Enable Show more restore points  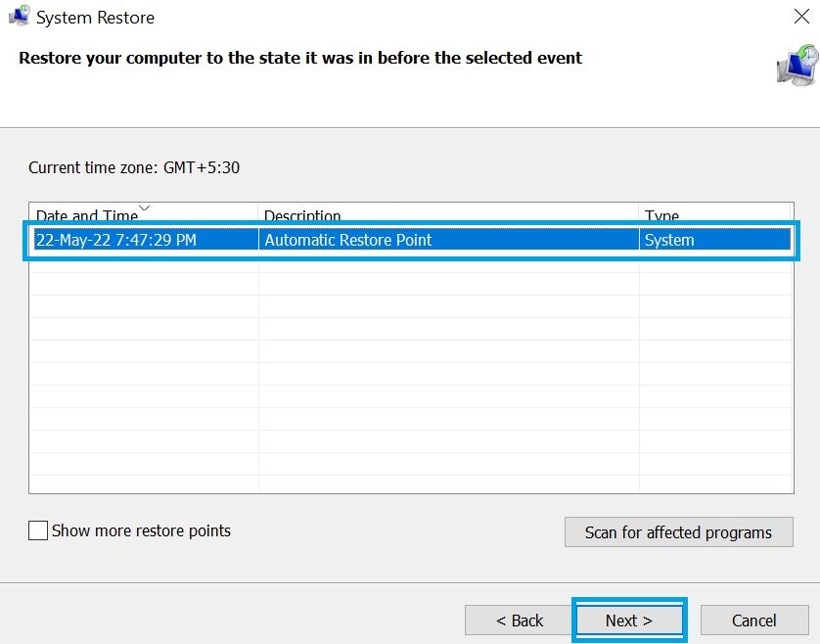(37, 530)
